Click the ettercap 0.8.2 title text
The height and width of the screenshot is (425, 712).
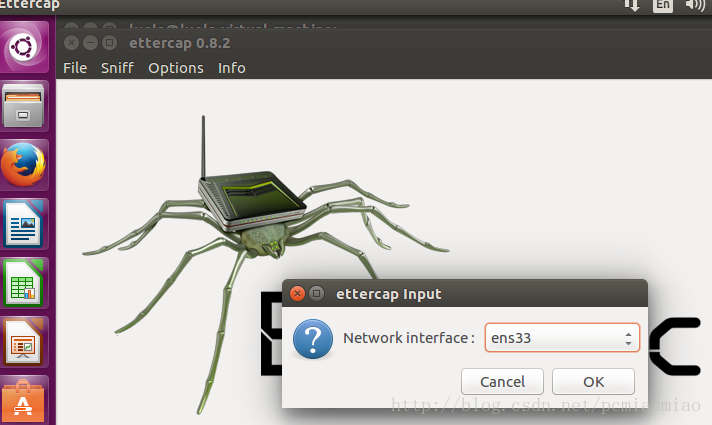click(180, 43)
